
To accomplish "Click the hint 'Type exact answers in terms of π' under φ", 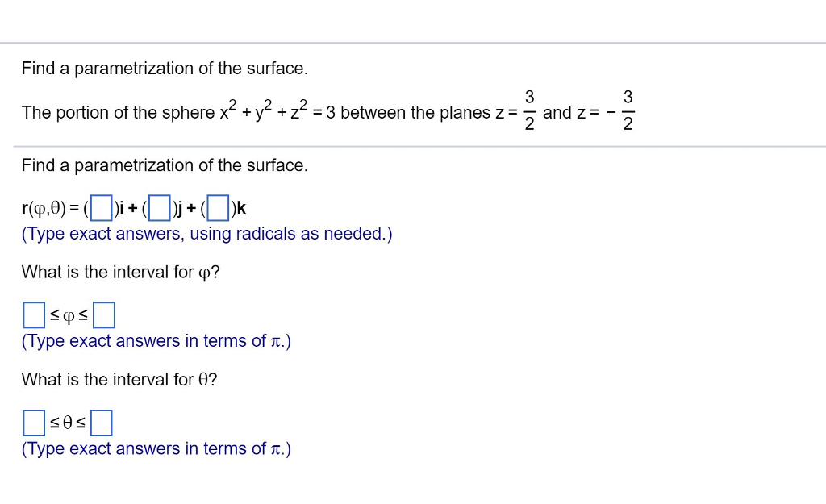I will coord(156,341).
